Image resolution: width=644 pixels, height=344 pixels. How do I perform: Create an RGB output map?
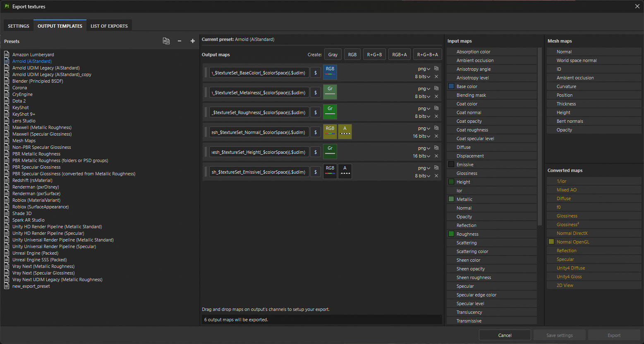(x=352, y=54)
